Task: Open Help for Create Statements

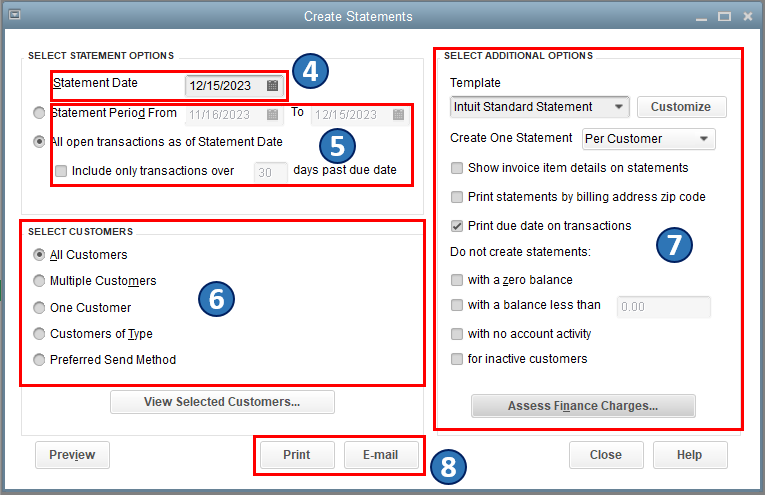Action: (x=690, y=455)
